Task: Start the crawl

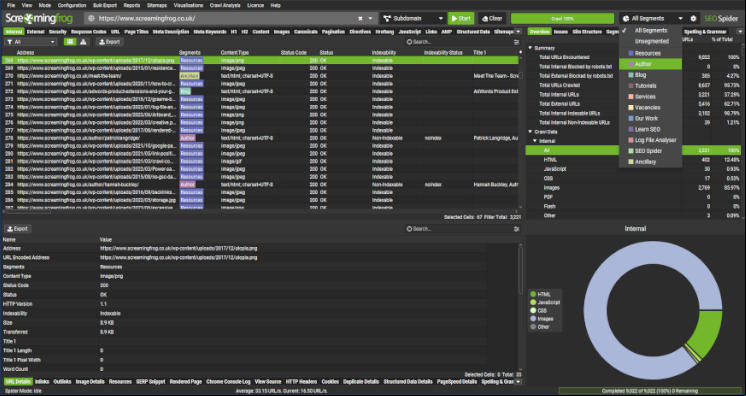Action: click(461, 19)
